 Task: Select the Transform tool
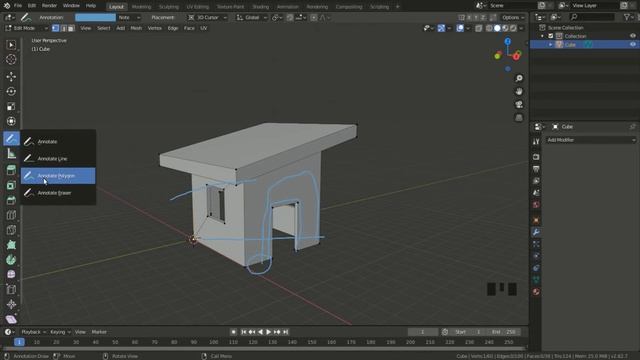(x=11, y=121)
